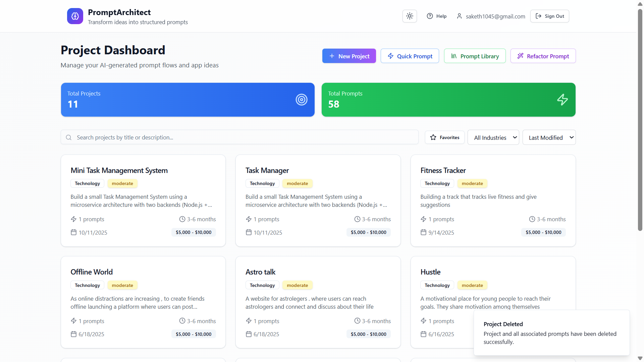Click the PromptArchitect brain logo icon
Image resolution: width=644 pixels, height=362 pixels.
[75, 16]
